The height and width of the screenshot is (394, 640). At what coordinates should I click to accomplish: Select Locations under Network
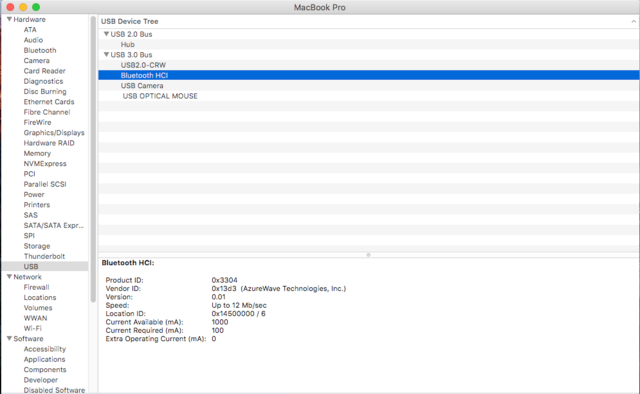(x=40, y=298)
